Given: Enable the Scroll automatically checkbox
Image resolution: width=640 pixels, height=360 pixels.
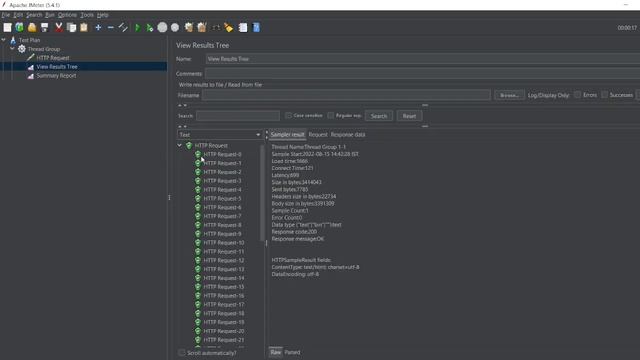Looking at the screenshot, I should tap(182, 353).
